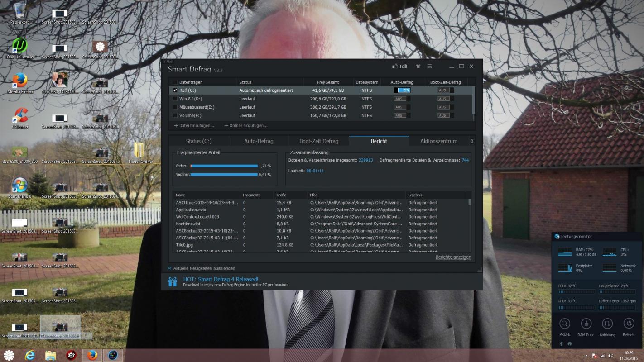
Task: Switch to the Boot-Zeit Defrag tab
Action: 319,141
